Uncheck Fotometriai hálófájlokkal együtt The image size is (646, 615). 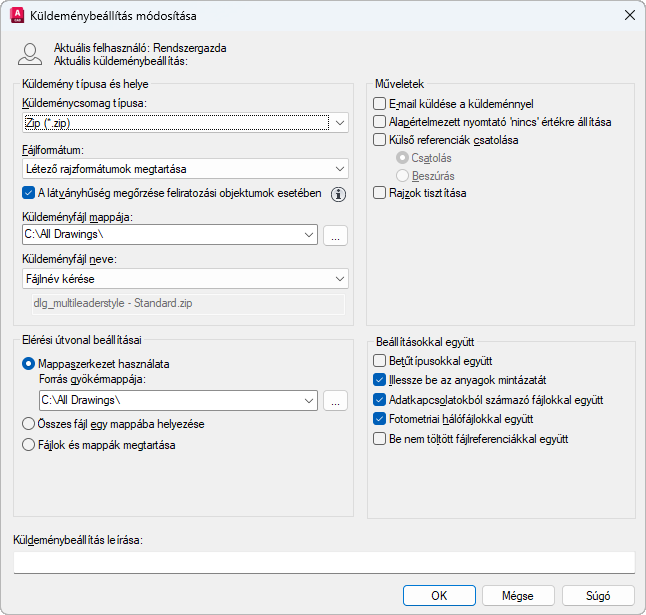[x=379, y=419]
